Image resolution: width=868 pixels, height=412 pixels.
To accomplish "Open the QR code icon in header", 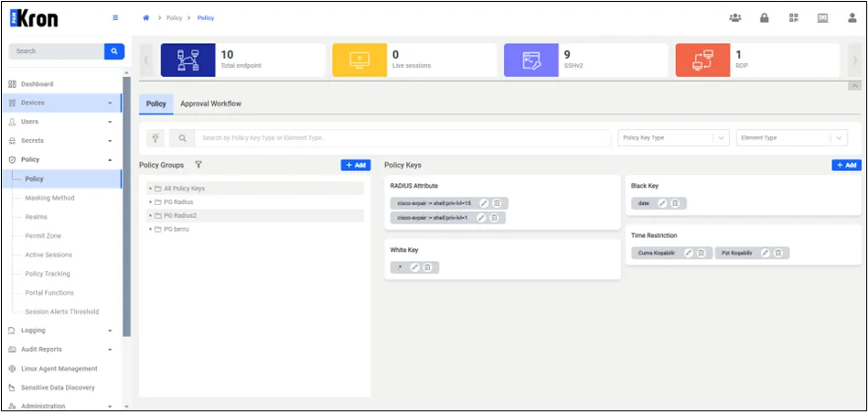I will [x=794, y=17].
